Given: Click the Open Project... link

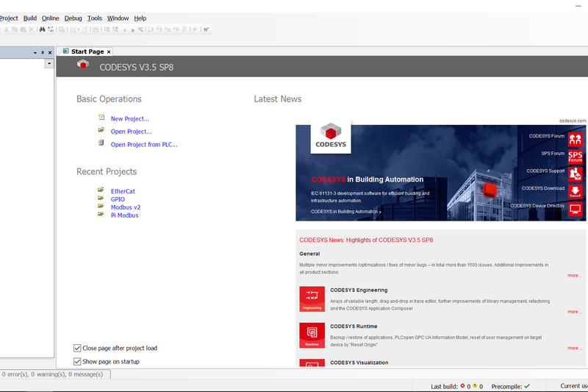Looking at the screenshot, I should 132,132.
